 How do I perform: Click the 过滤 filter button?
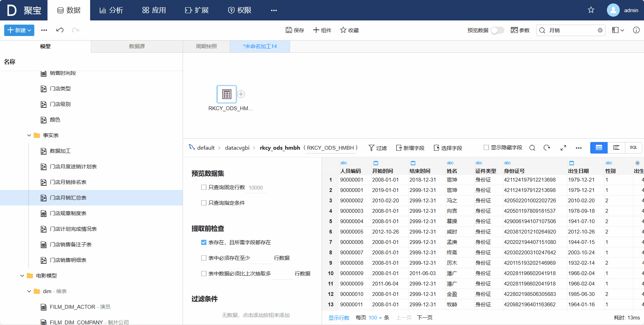(377, 148)
